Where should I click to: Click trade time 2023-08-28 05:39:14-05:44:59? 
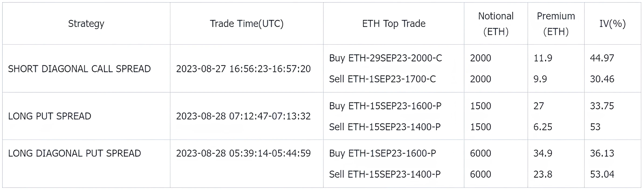243,153
